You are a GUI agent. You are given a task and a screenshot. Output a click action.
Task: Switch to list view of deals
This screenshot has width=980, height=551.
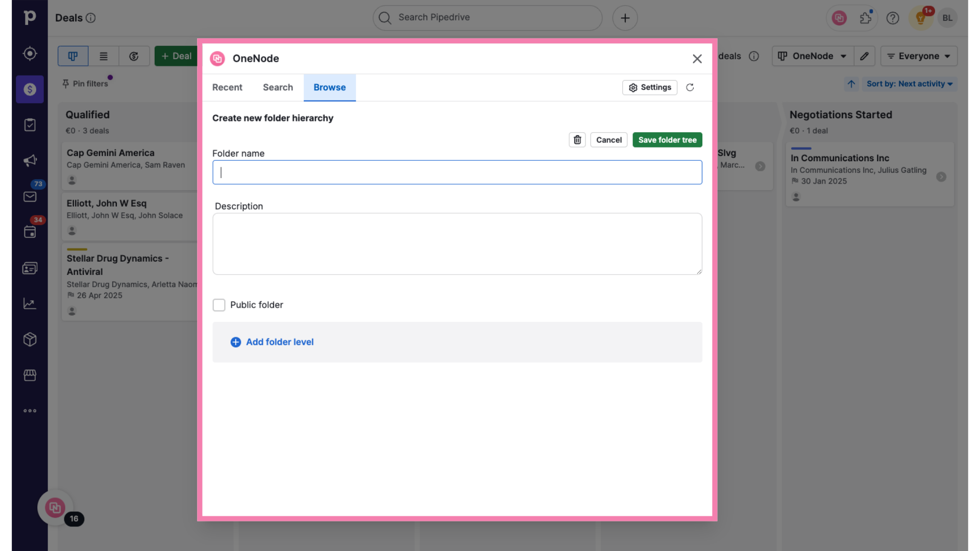(104, 56)
